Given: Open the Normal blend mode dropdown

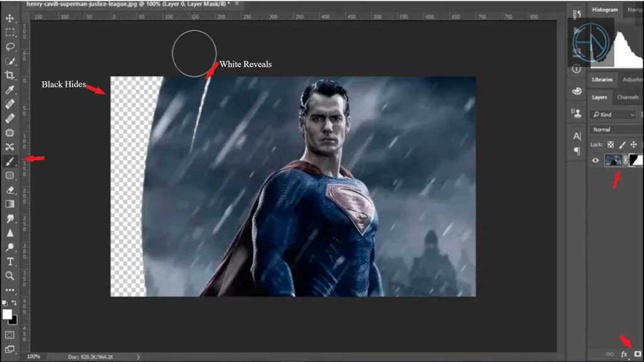Looking at the screenshot, I should [x=616, y=129].
